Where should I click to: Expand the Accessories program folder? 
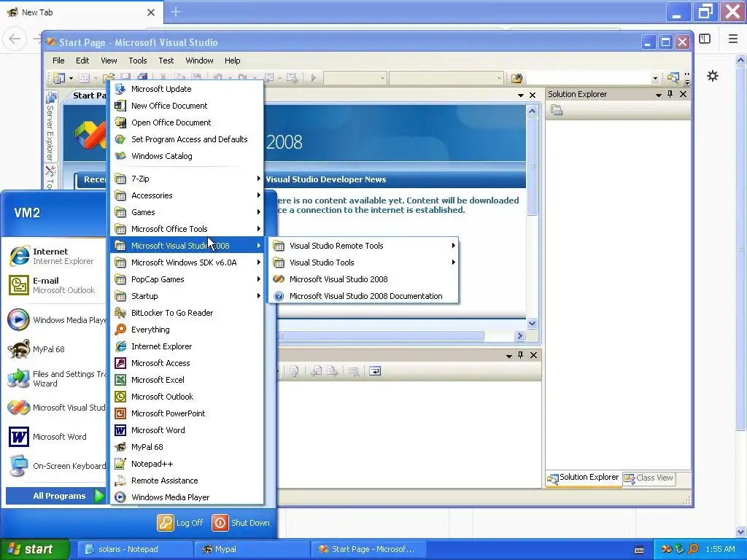(x=187, y=195)
